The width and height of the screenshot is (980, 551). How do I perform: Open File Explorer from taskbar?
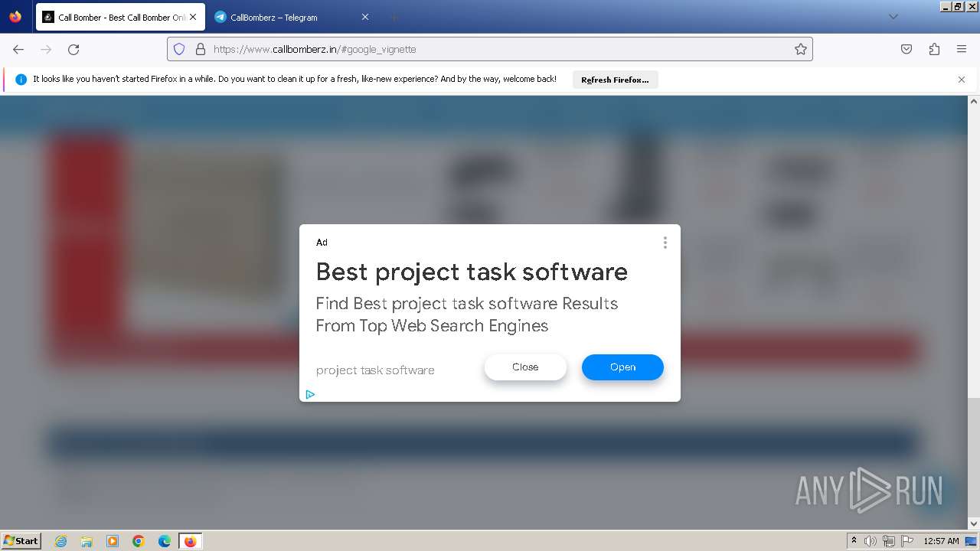[87, 541]
